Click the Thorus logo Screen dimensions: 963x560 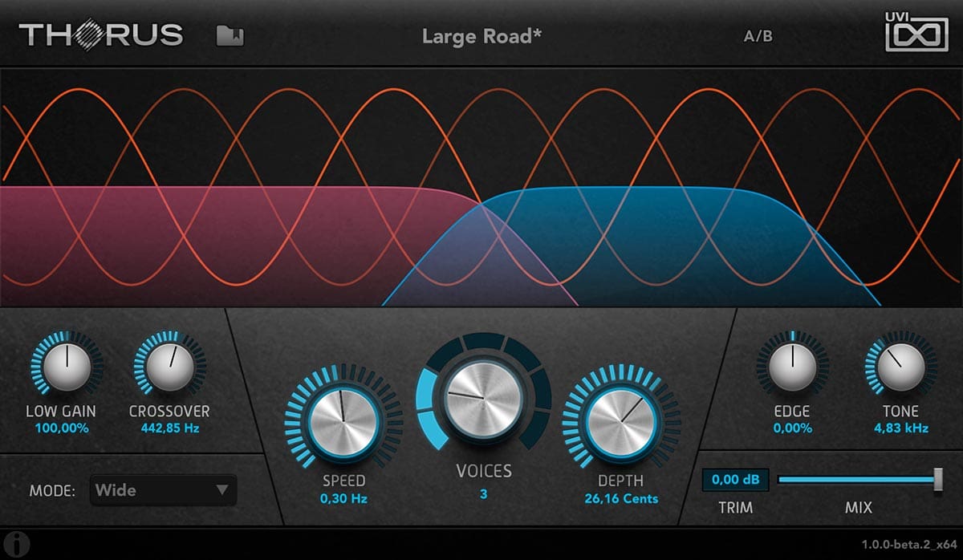click(101, 35)
